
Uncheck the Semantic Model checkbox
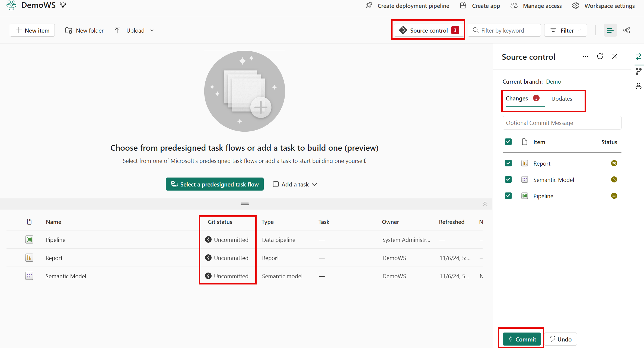[508, 179]
